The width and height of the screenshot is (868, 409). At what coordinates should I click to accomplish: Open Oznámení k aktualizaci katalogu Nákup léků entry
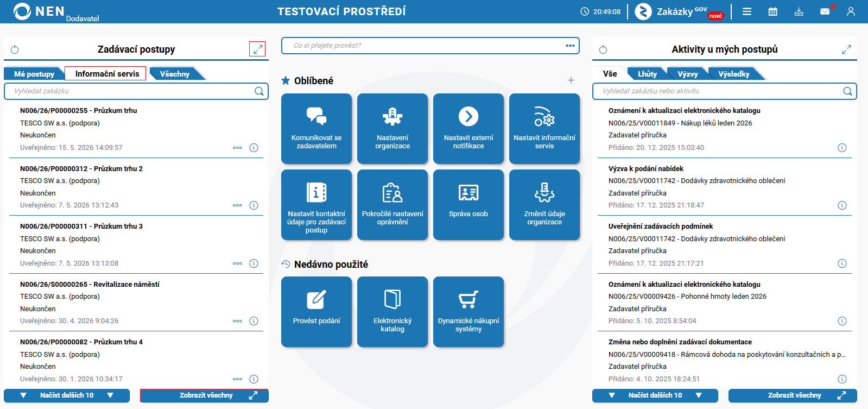[684, 110]
